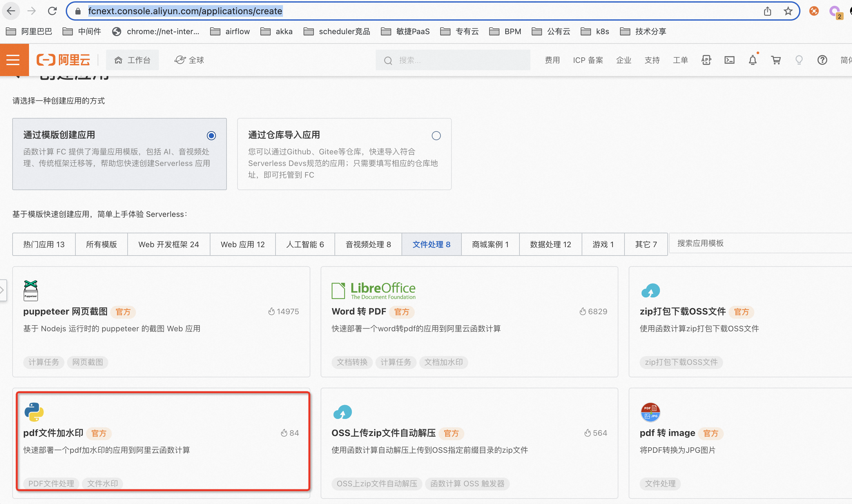The height and width of the screenshot is (504, 852).
Task: Bookmark this page with the star icon
Action: (x=788, y=11)
